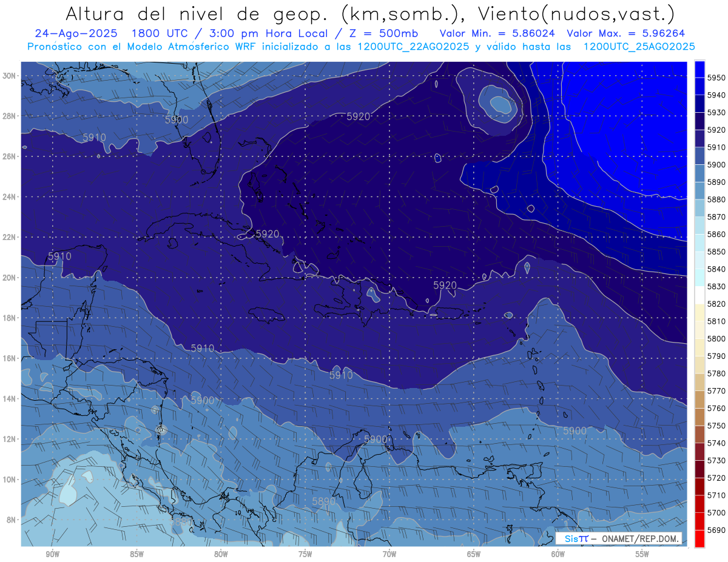This screenshot has height=562, width=728.
Task: Click the 55W longitude axis label
Action: pos(642,554)
